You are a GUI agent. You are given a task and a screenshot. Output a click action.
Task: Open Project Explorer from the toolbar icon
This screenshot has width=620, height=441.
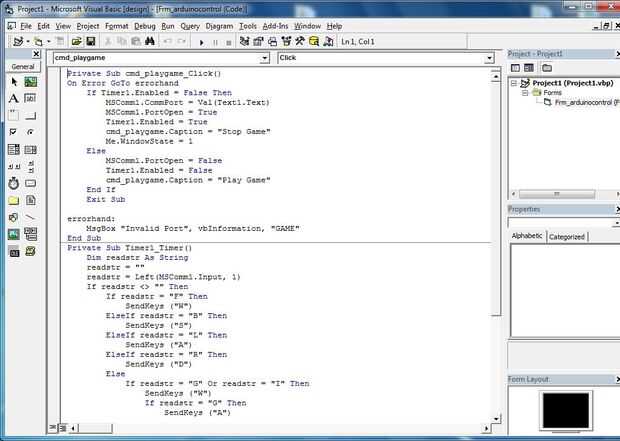click(x=245, y=41)
